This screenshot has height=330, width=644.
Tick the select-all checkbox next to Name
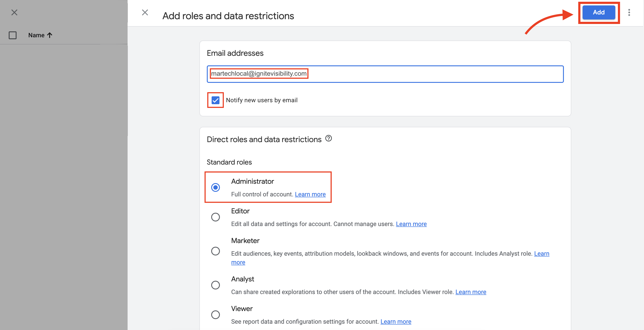click(x=12, y=35)
